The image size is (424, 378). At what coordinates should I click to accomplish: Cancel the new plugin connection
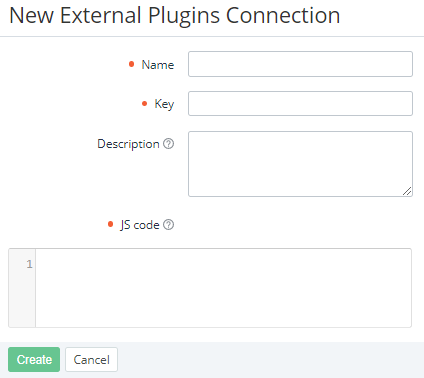click(x=91, y=359)
